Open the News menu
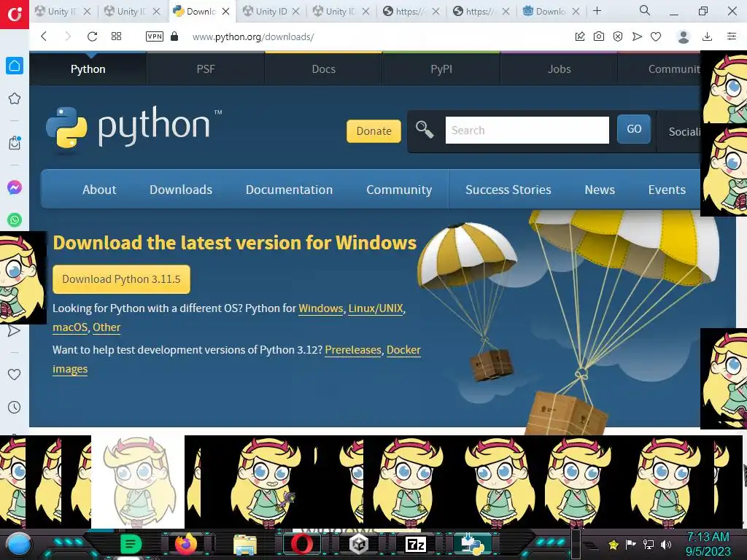 click(600, 190)
